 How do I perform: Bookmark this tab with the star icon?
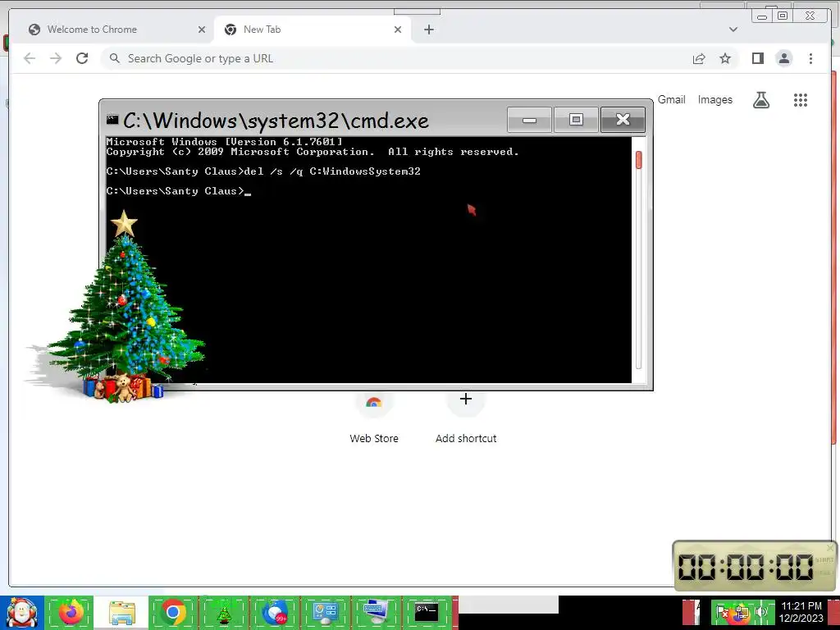click(725, 58)
